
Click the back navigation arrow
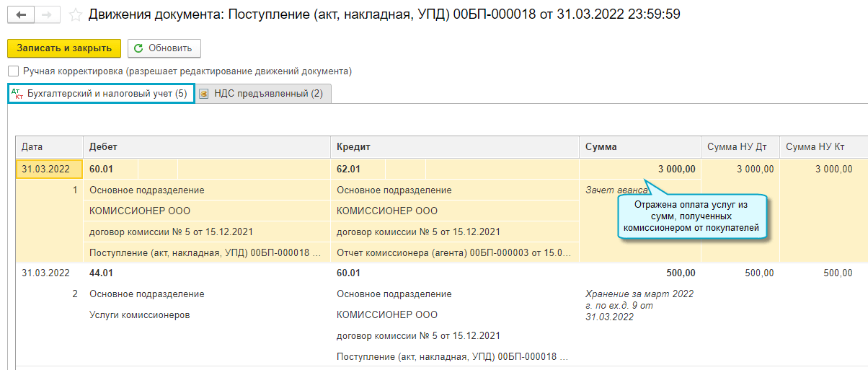pyautogui.click(x=22, y=14)
